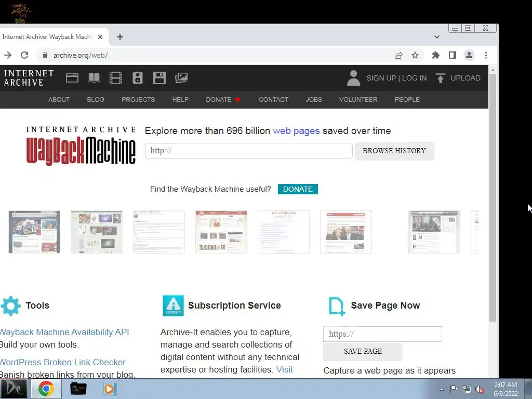This screenshot has width=532, height=399.
Task: Click the SAVE PAGE button
Action: [x=363, y=352]
